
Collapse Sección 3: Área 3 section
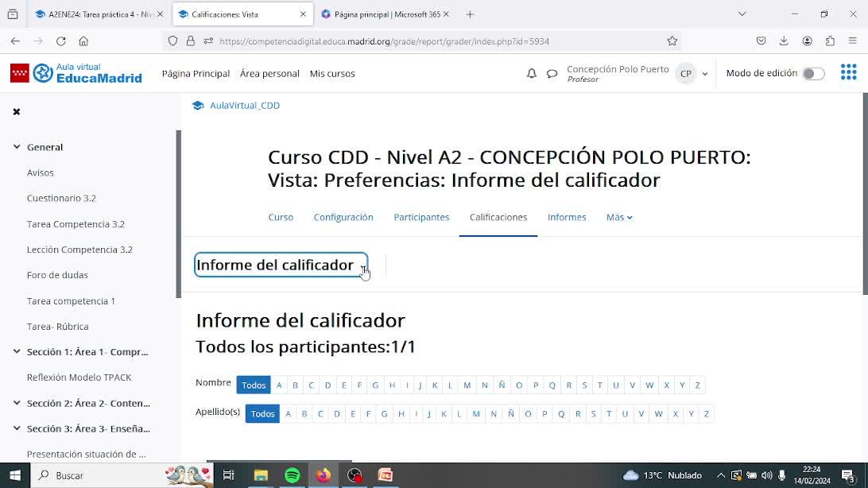[x=17, y=428]
